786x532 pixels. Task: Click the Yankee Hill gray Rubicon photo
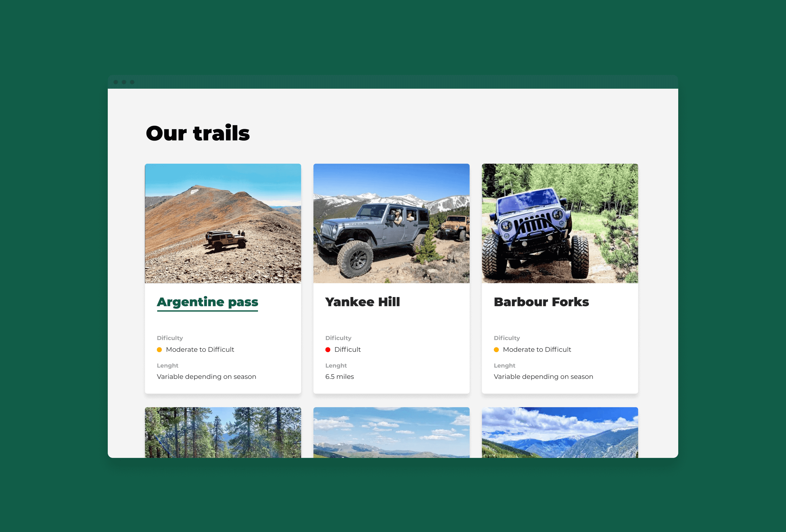(x=391, y=224)
